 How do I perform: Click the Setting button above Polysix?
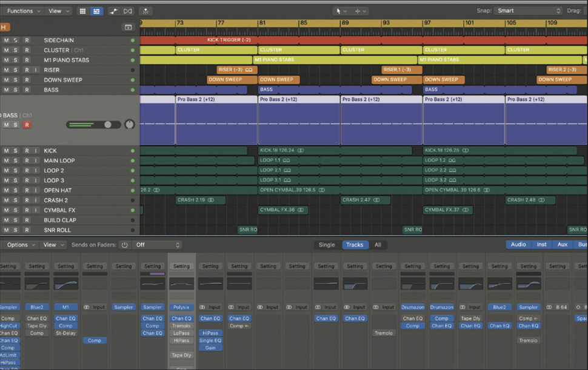(x=181, y=266)
